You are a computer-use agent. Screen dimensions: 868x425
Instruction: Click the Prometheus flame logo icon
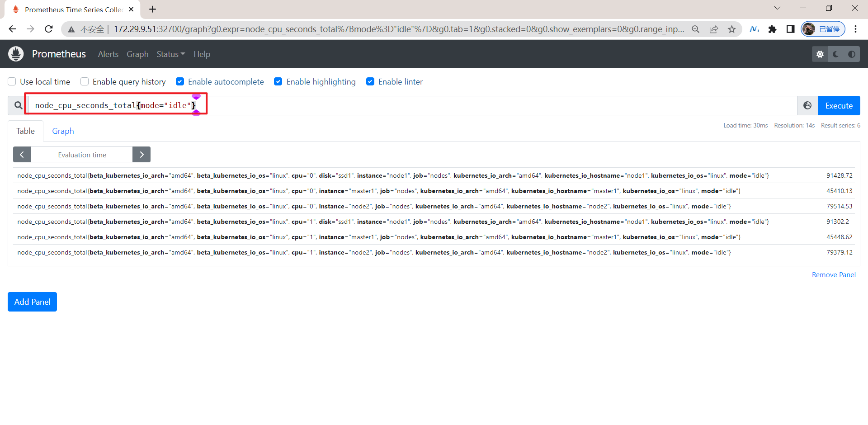click(x=16, y=54)
